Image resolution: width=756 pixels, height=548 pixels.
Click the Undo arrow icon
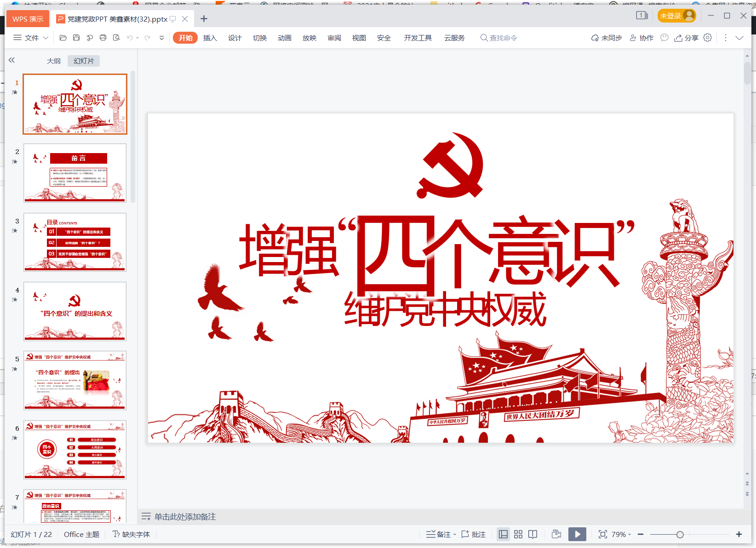(130, 38)
